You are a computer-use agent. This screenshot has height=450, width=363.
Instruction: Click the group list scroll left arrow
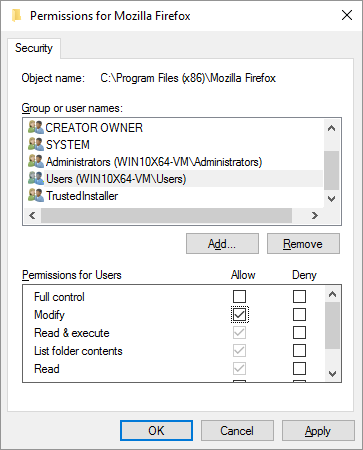[x=32, y=215]
